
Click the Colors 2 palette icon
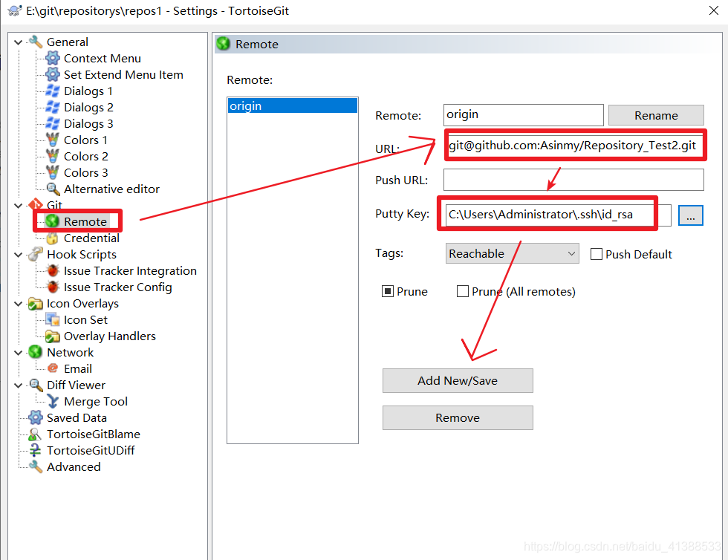(53, 156)
